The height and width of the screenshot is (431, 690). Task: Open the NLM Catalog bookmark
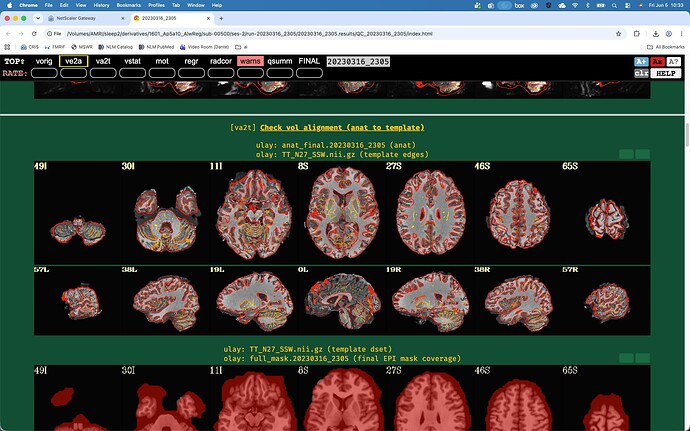(115, 47)
